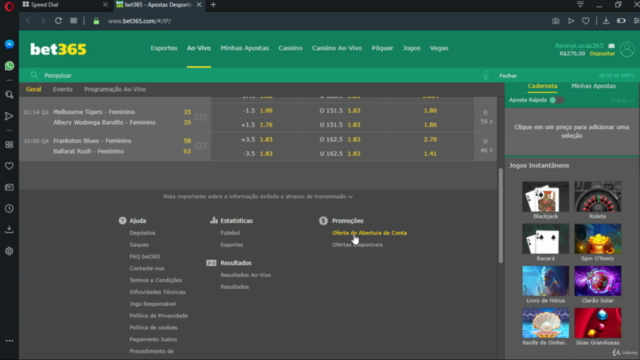This screenshot has height=360, width=640.
Task: Select the Caderneta tab
Action: (542, 86)
